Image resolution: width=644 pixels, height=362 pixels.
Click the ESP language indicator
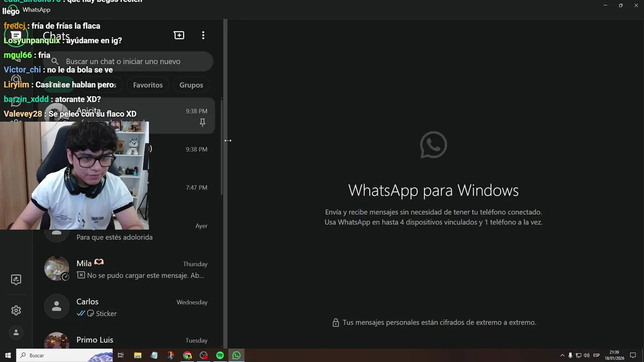coord(596,355)
